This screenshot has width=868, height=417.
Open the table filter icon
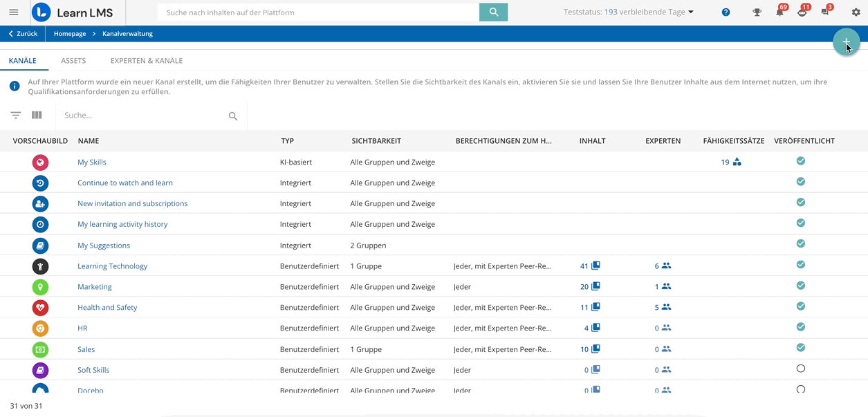pos(16,115)
